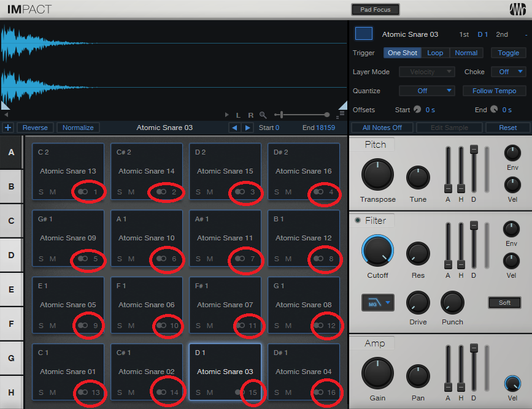
Task: Open the Quantize dropdown
Action: pyautogui.click(x=426, y=91)
